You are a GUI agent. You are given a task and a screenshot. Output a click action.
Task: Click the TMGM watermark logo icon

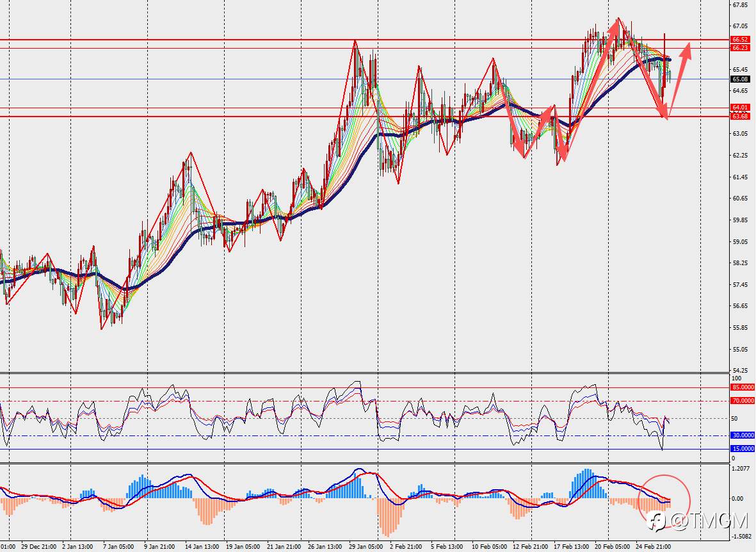pyautogui.click(x=657, y=521)
